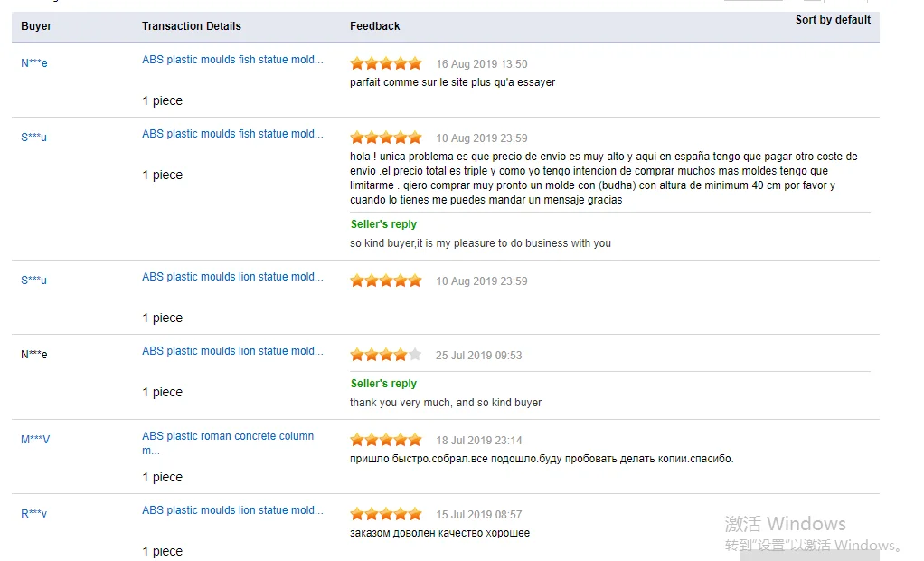Open the lion statue mold link in S***u's review
Screen dimensions: 924x561
[x=232, y=277]
